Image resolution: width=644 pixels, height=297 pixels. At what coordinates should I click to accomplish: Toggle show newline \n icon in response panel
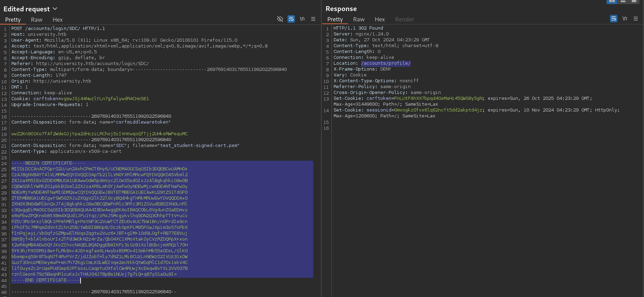[625, 19]
